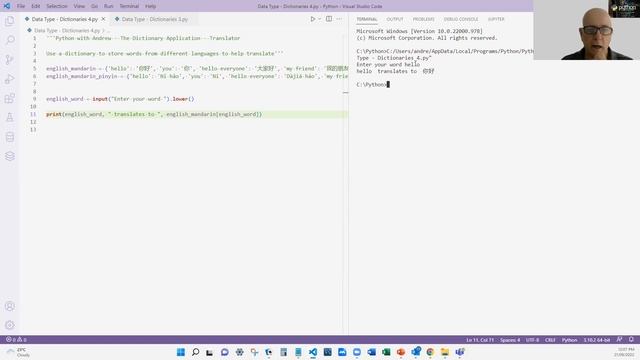Open the Help menu
Viewport: 640px width, 360px height.
(x=150, y=6)
